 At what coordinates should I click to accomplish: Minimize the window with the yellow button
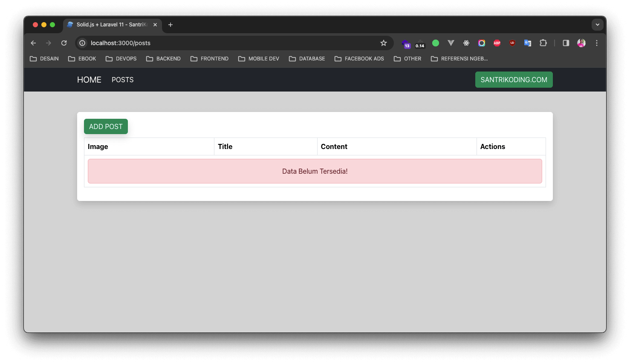click(x=44, y=25)
